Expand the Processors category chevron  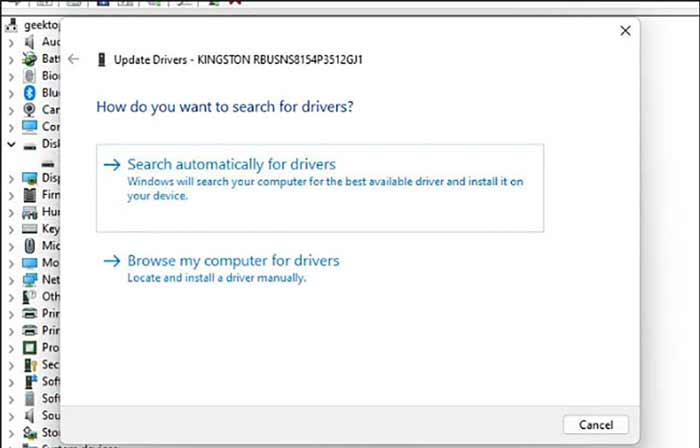pos(11,348)
